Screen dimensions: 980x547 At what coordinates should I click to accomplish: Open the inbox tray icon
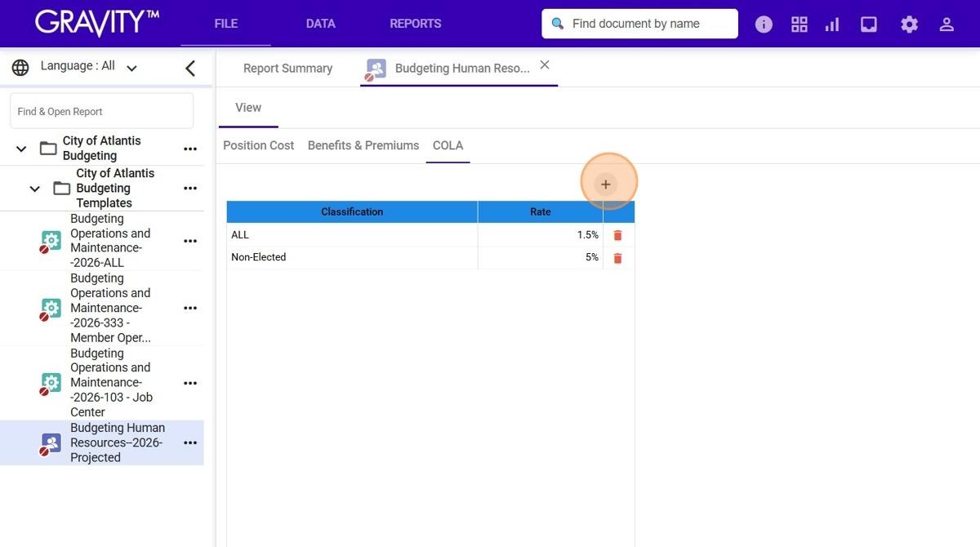tap(869, 24)
